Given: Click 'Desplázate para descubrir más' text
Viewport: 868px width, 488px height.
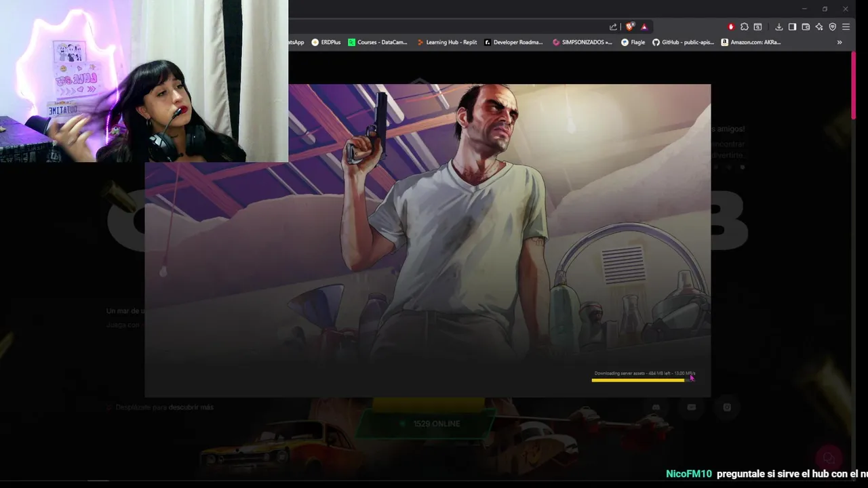Looking at the screenshot, I should point(164,407).
